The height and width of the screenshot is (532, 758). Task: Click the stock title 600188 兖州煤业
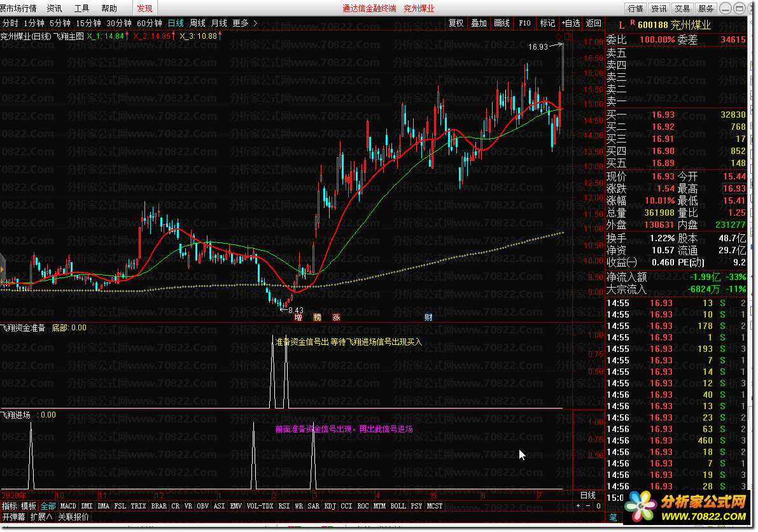(675, 25)
